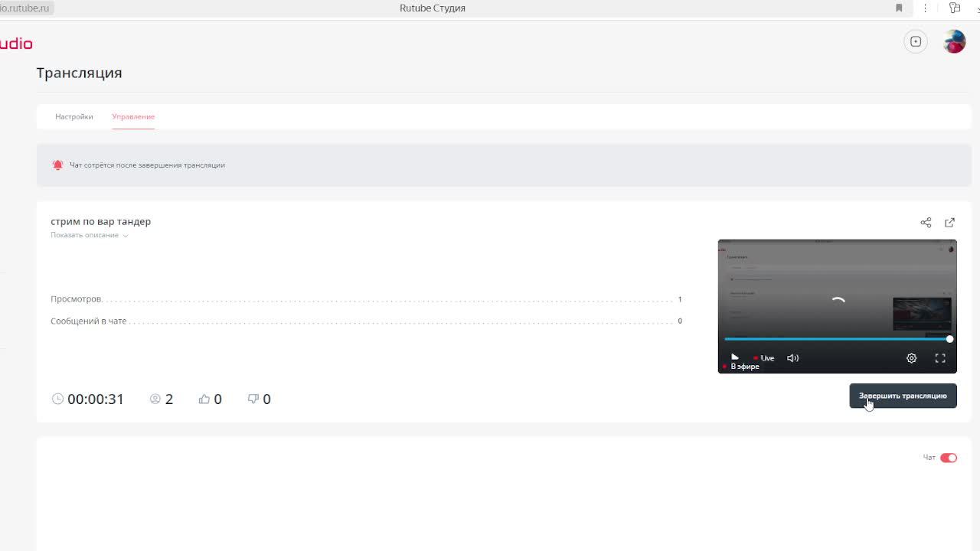Image resolution: width=980 pixels, height=551 pixels.
Task: Switch to the 'Настройки' tab
Action: tap(74, 116)
